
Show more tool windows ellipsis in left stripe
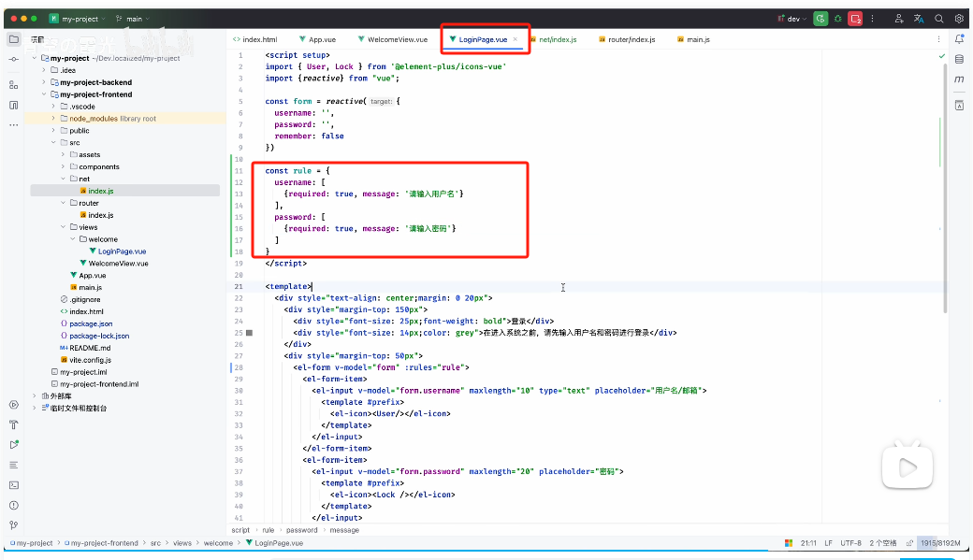(x=14, y=124)
